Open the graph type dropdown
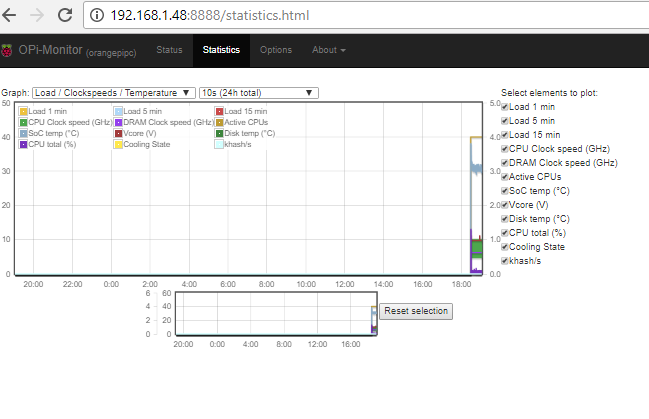649x419 pixels. coord(113,93)
